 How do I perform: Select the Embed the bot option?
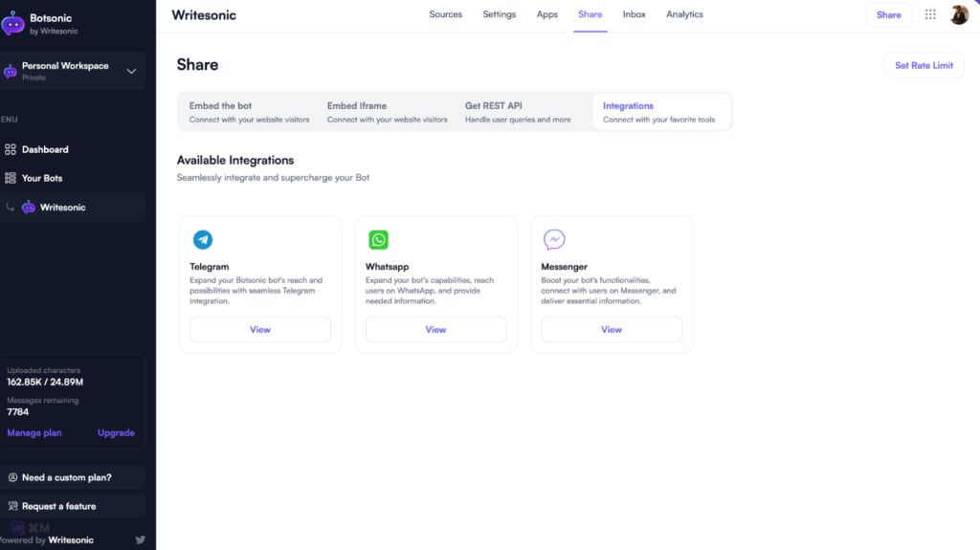click(249, 112)
